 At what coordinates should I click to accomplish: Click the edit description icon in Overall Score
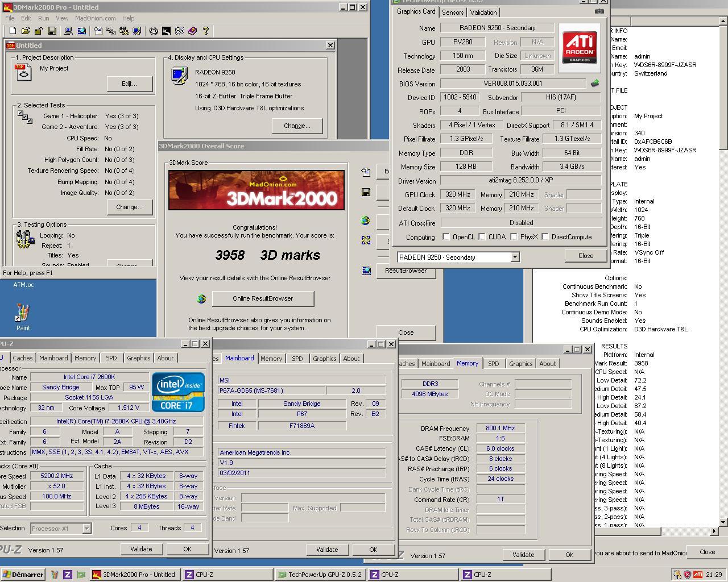coord(366,172)
